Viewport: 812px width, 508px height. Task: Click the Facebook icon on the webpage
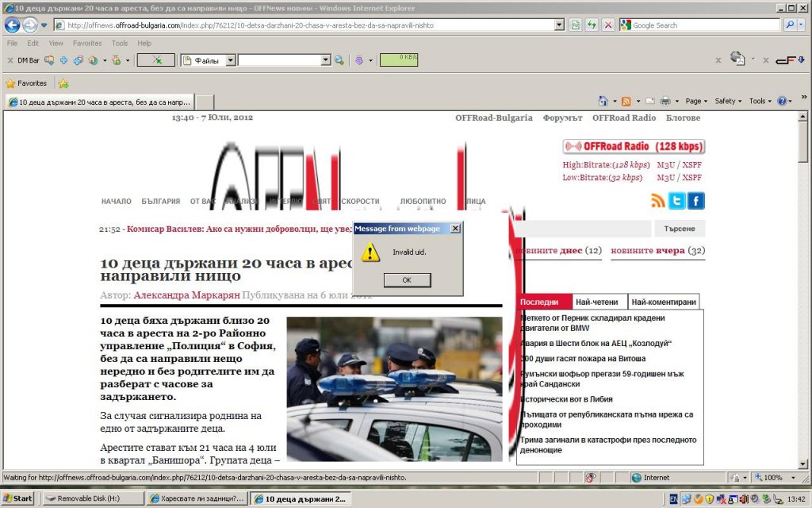coord(695,200)
